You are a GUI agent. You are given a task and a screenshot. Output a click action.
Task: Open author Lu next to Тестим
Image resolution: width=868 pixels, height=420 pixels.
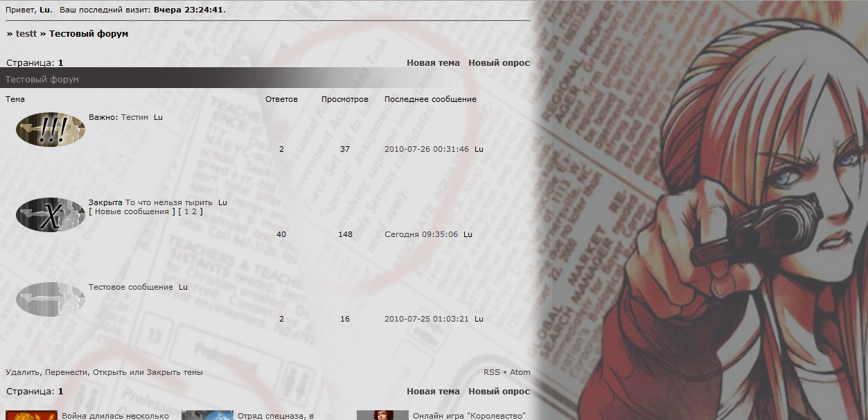click(x=159, y=117)
